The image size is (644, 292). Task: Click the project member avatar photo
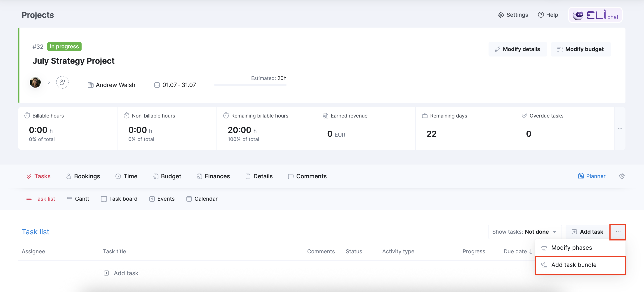(35, 82)
